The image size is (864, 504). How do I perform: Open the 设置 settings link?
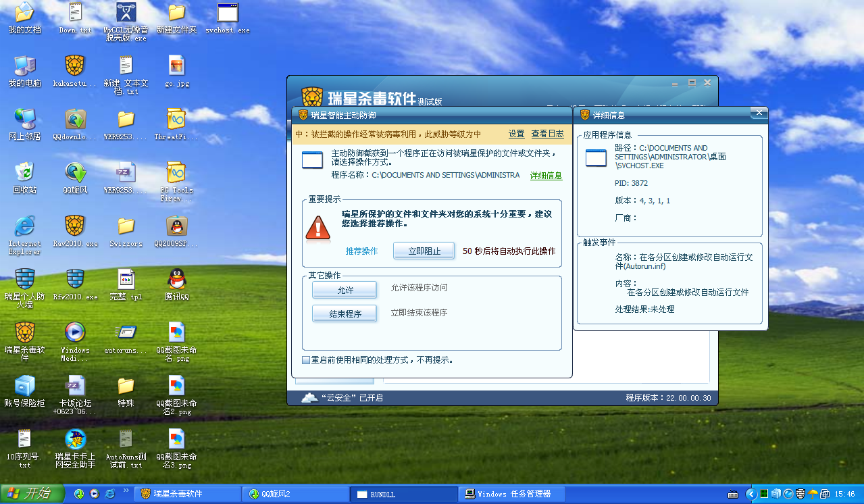[x=517, y=134]
